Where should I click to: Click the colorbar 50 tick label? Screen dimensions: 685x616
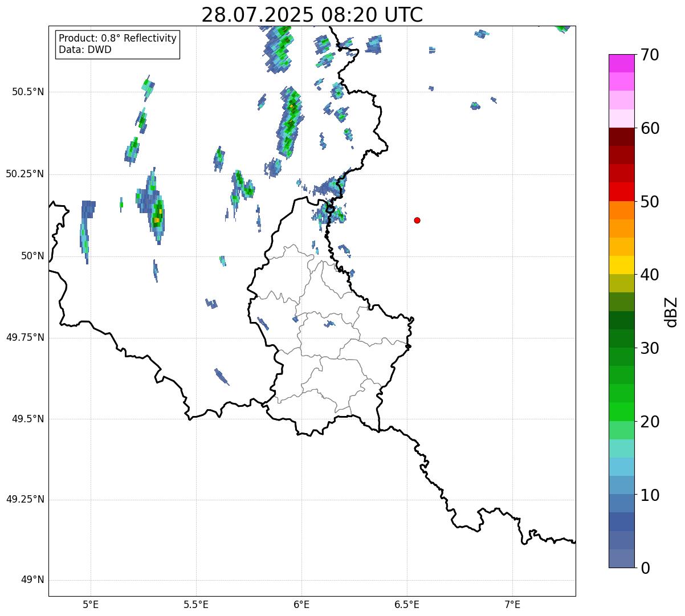click(x=650, y=202)
